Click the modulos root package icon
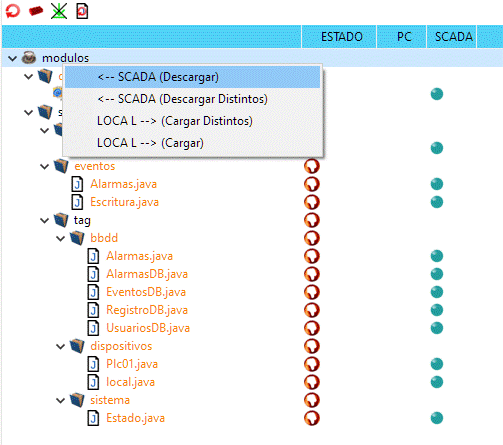 (x=29, y=58)
